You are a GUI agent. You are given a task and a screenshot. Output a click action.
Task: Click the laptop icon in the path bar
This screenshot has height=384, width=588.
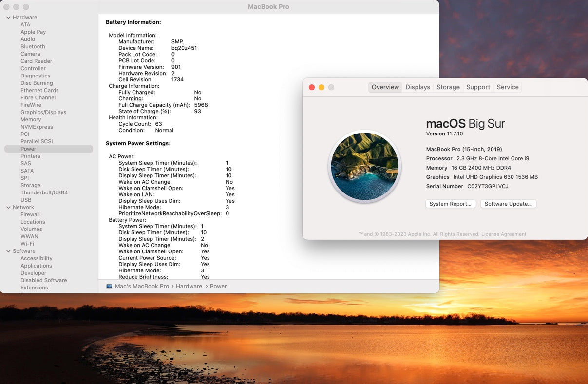[109, 286]
